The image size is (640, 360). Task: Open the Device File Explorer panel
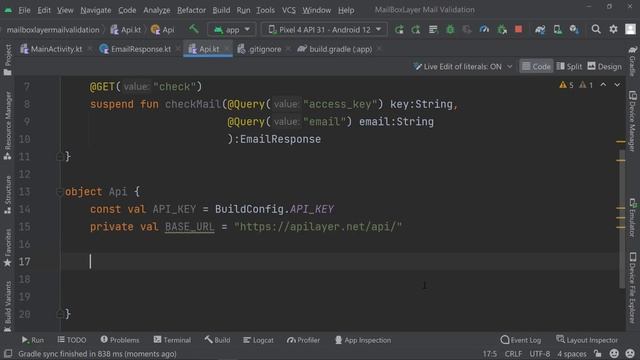pyautogui.click(x=632, y=287)
